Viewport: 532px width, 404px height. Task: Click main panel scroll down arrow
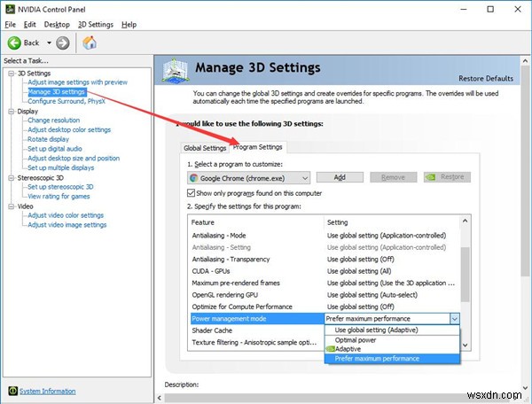pos(526,388)
